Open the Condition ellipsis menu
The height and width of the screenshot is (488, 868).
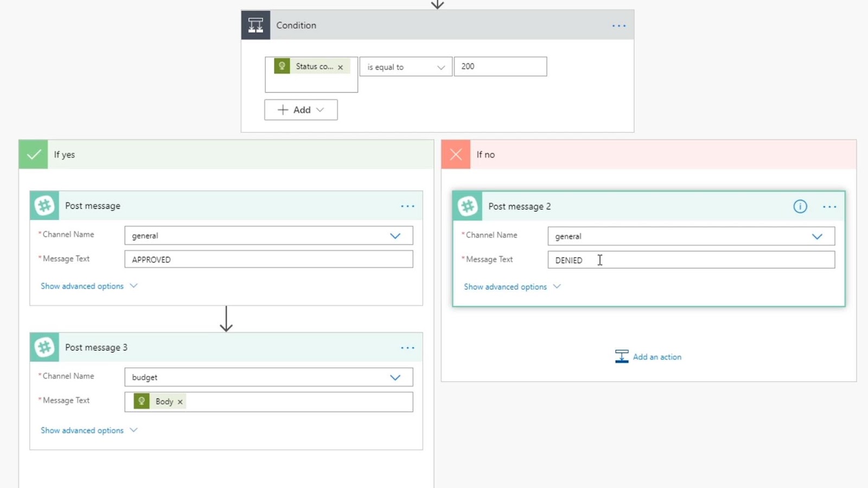[x=619, y=25]
